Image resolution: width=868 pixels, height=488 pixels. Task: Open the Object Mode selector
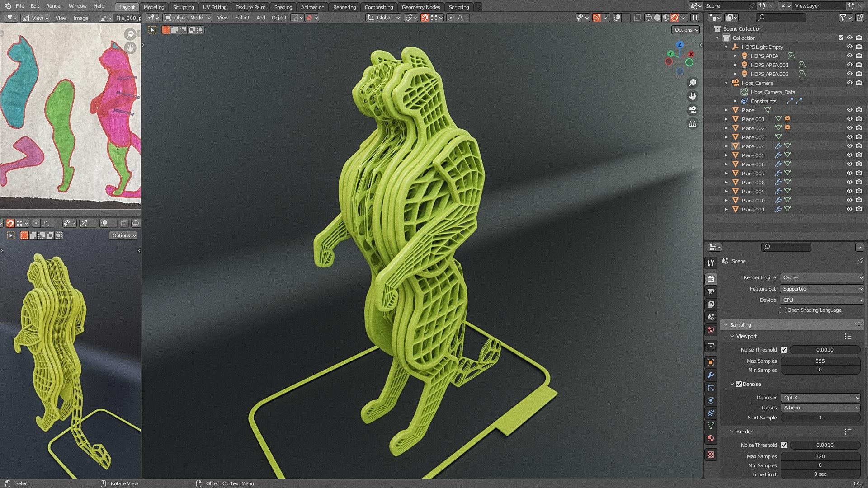click(188, 18)
